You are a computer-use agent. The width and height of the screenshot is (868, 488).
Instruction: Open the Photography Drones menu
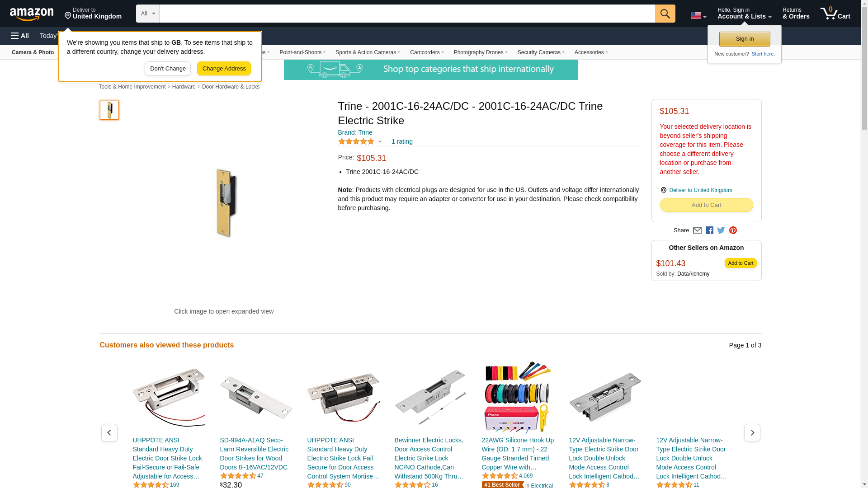pyautogui.click(x=481, y=52)
